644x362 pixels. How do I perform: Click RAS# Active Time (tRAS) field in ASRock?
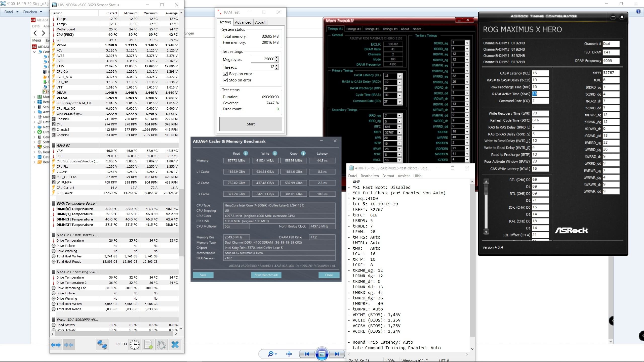click(x=540, y=94)
